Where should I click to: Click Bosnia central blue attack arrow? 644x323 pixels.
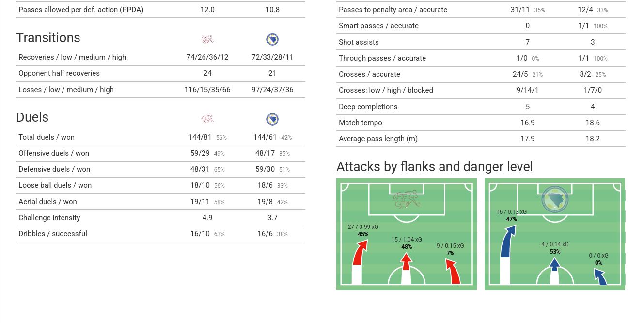(554, 271)
